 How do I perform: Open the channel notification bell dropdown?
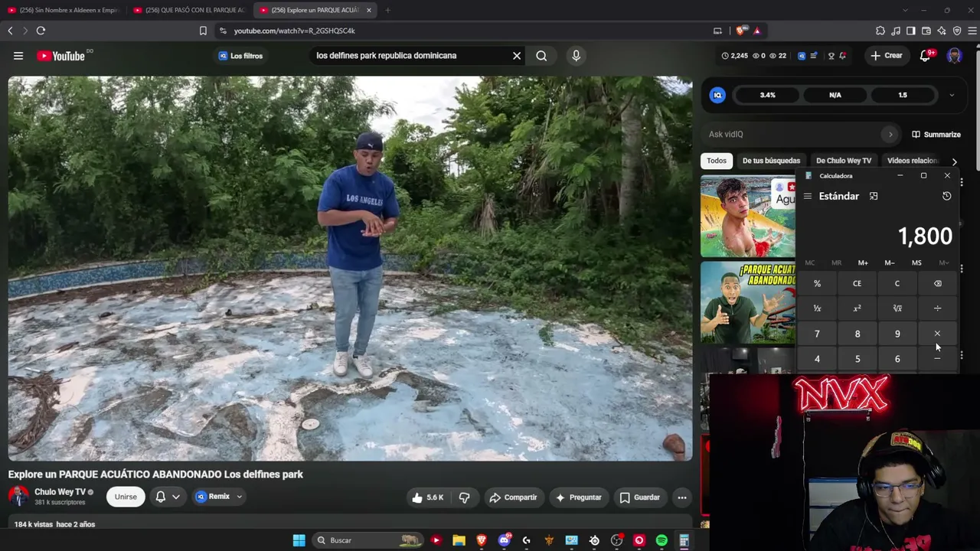(168, 497)
